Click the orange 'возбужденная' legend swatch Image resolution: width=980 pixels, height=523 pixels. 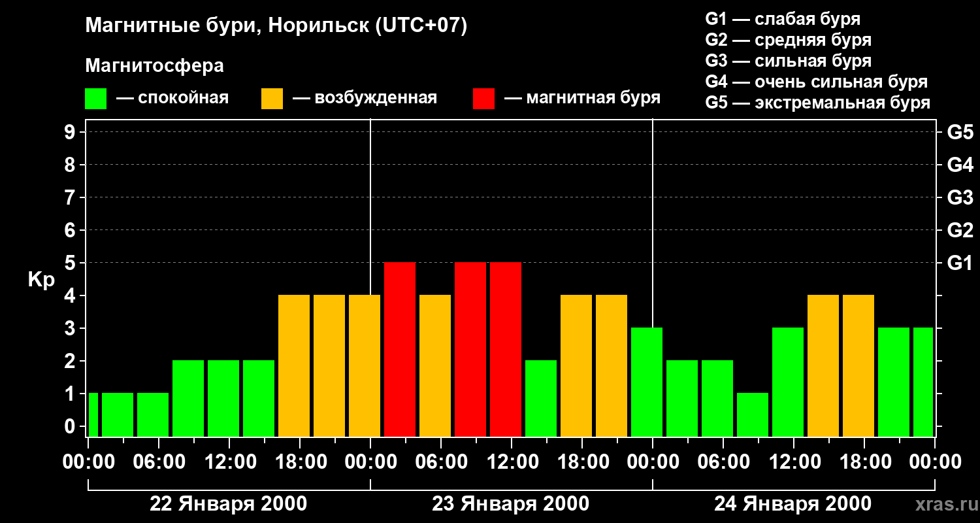point(272,99)
